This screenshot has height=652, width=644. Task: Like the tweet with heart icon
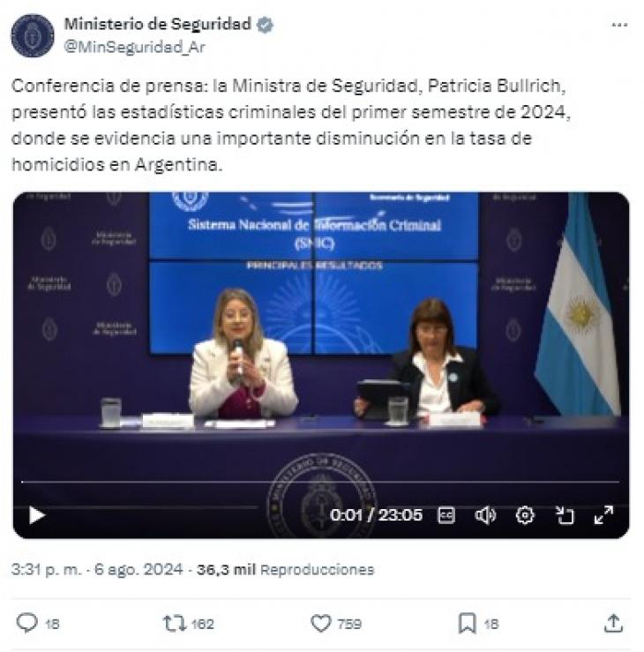coord(321,623)
